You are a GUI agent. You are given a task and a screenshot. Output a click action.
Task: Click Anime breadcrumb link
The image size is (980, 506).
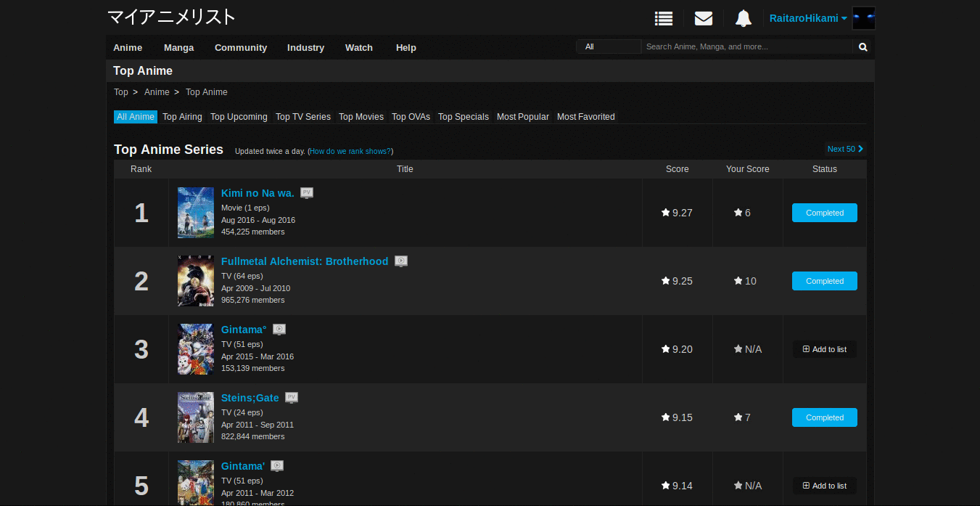(x=157, y=92)
